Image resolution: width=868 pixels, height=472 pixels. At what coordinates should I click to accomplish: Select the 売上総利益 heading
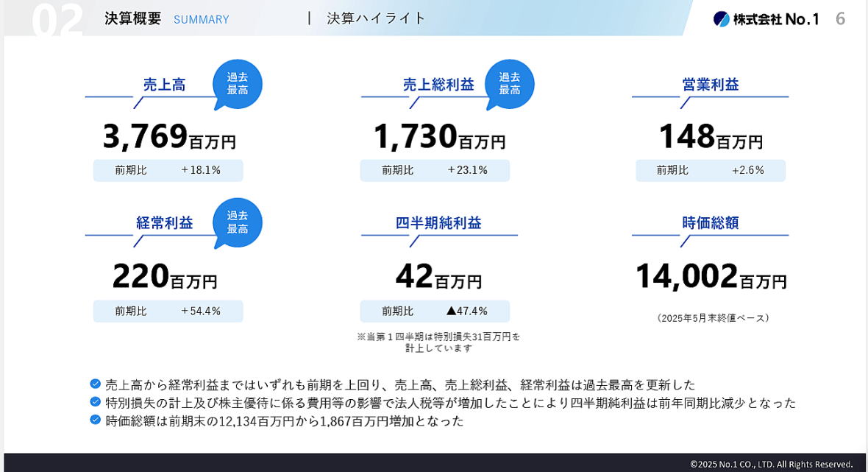tap(438, 85)
